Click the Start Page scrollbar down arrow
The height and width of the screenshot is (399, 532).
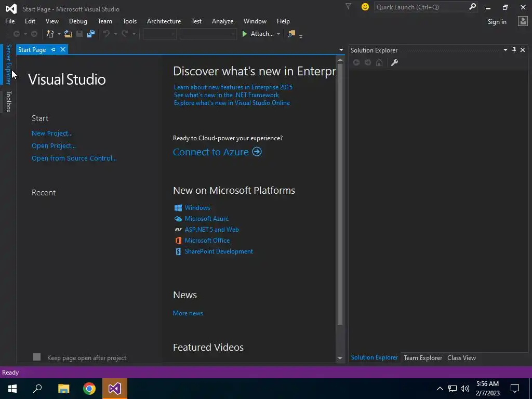[340, 358]
